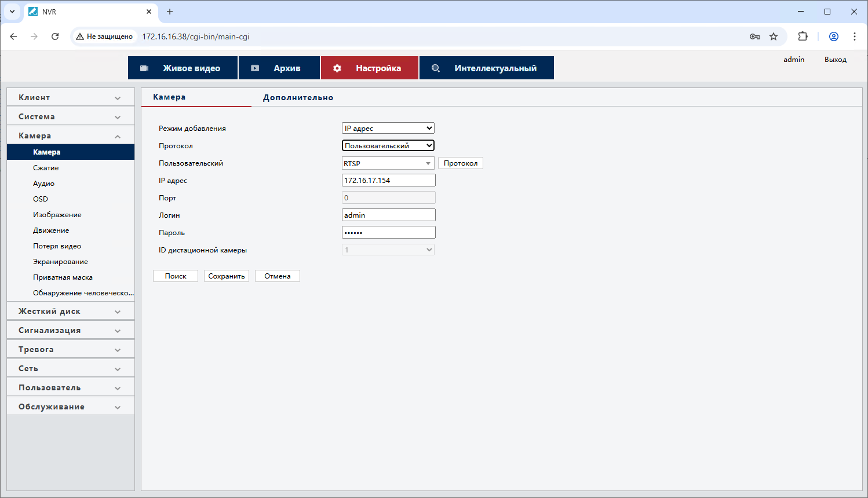Expand the Сигнализация section
The width and height of the screenshot is (868, 498).
[x=71, y=330]
